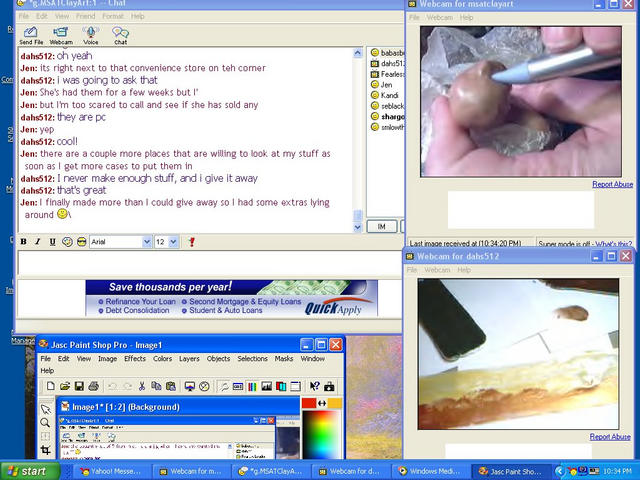The width and height of the screenshot is (640, 480).
Task: Switch to Jasc Paint Shop taskbar button
Action: coord(512,471)
